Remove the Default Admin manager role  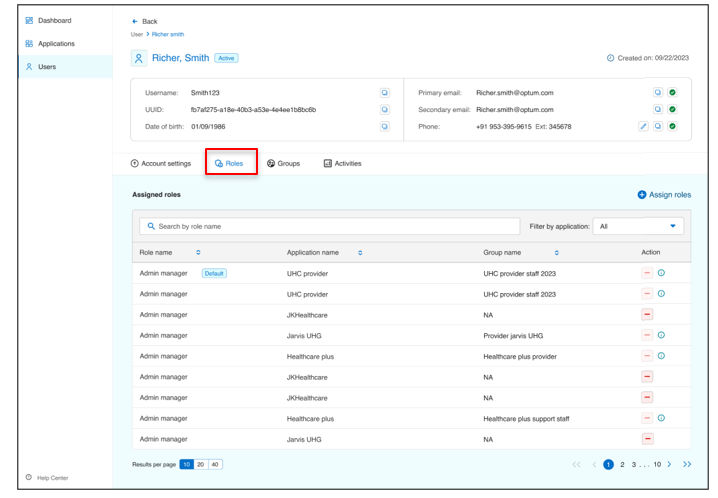pyautogui.click(x=647, y=273)
